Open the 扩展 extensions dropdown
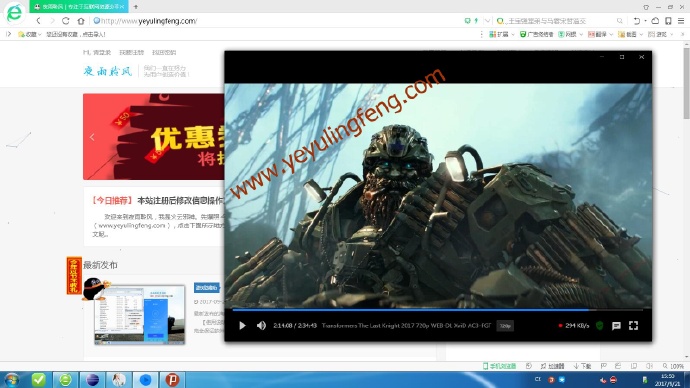 [x=502, y=34]
